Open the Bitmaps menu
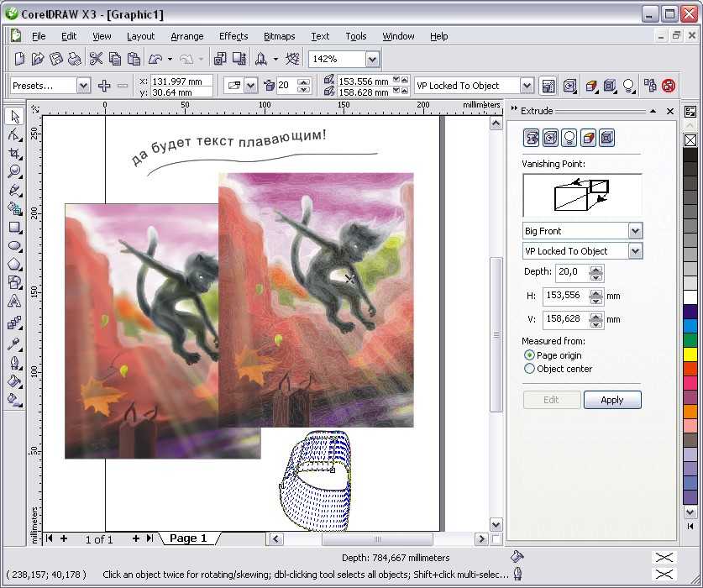The image size is (703, 588). [280, 36]
